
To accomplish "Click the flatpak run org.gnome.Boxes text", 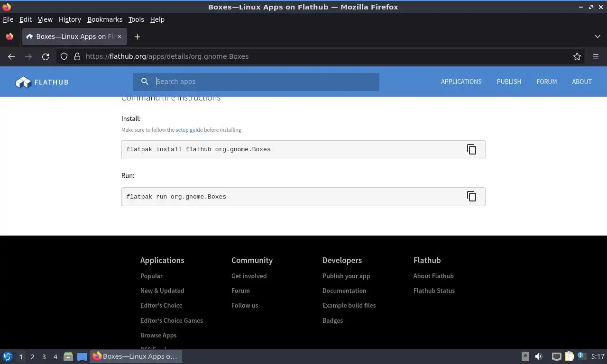I will coord(176,197).
